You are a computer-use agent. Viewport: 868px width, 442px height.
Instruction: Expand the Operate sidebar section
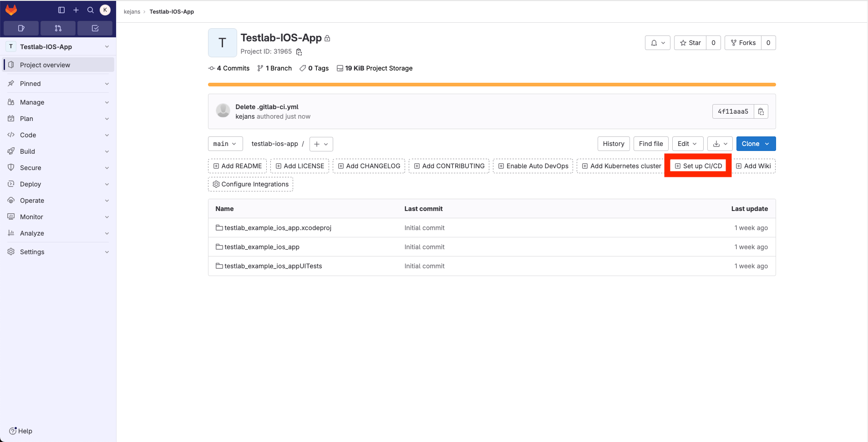tap(58, 201)
